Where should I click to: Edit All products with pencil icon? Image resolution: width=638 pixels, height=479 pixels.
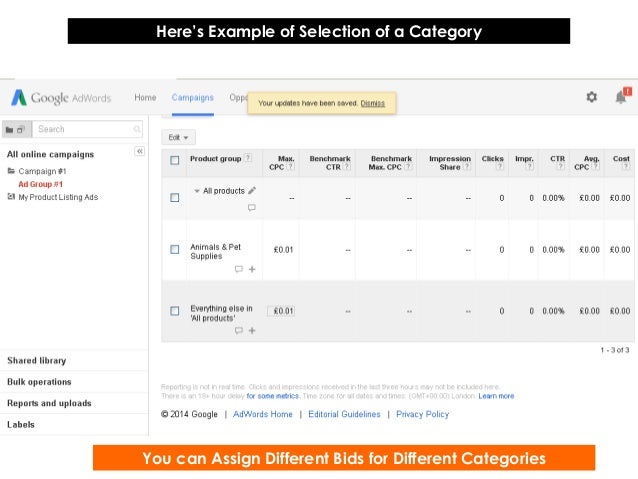pyautogui.click(x=252, y=190)
